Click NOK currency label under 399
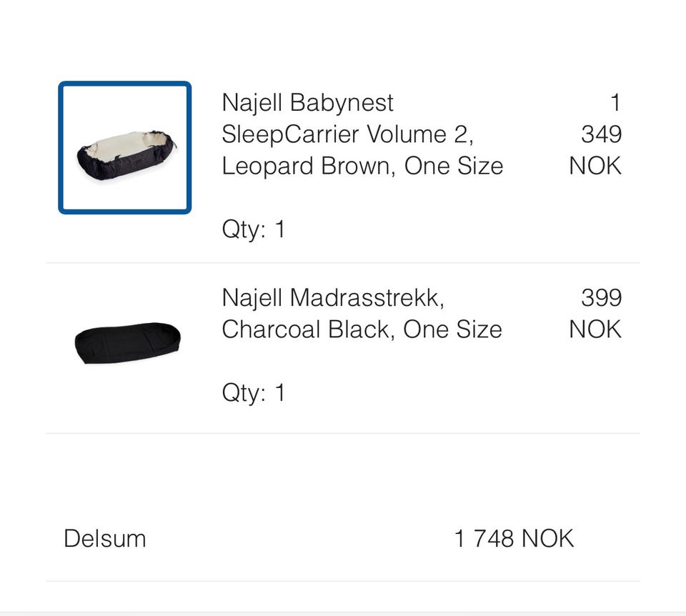The width and height of the screenshot is (686, 616). tap(595, 329)
